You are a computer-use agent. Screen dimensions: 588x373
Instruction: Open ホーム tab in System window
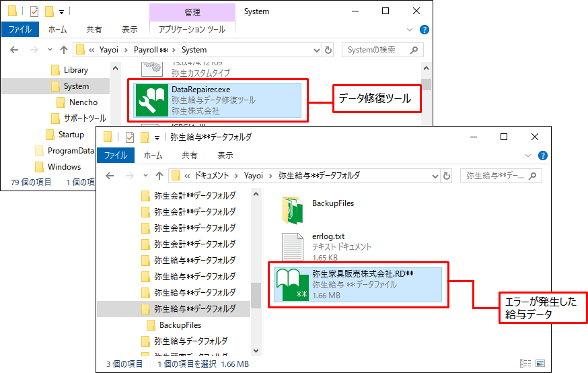point(57,29)
